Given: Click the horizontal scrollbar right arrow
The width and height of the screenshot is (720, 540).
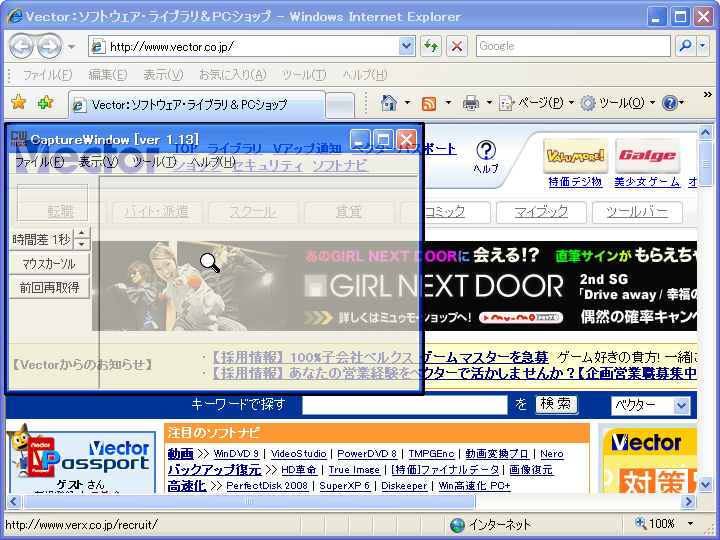Looking at the screenshot, I should click(688, 501).
